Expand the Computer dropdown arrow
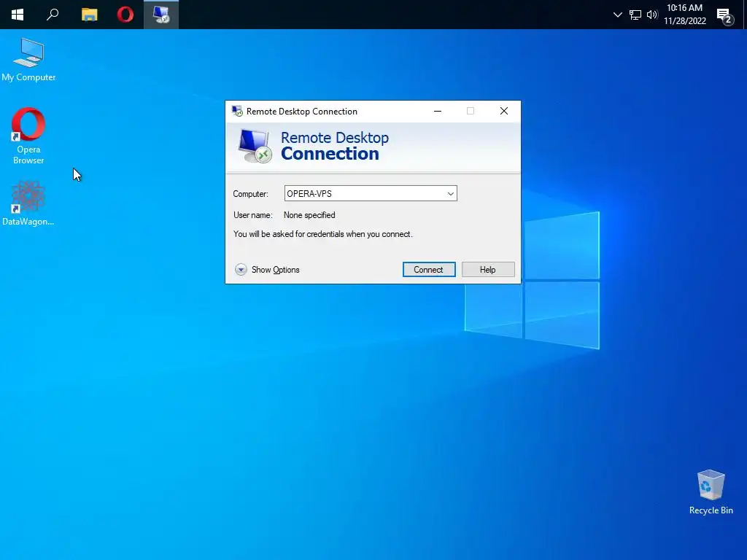This screenshot has width=747, height=560. click(450, 194)
